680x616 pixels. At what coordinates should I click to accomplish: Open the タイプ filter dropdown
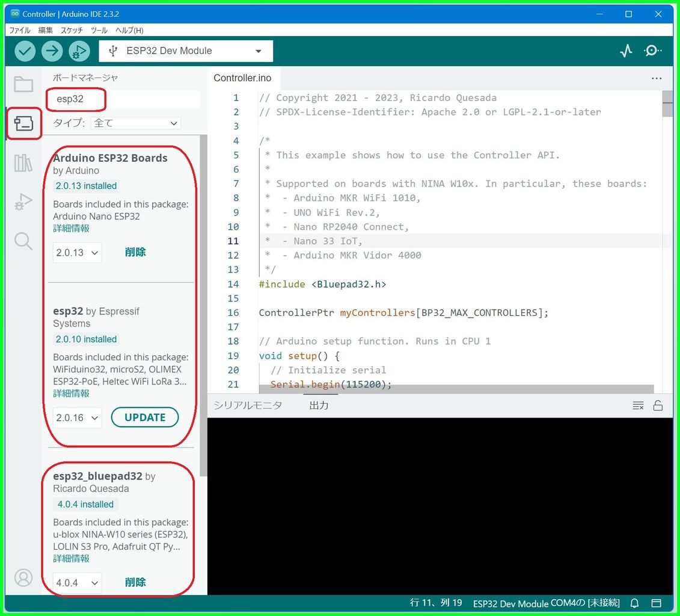pos(135,123)
